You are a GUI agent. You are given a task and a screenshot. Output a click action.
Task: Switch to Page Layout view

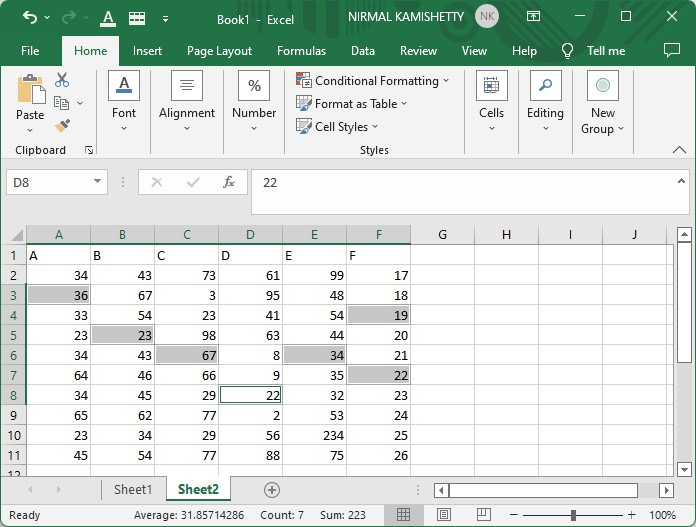click(443, 515)
